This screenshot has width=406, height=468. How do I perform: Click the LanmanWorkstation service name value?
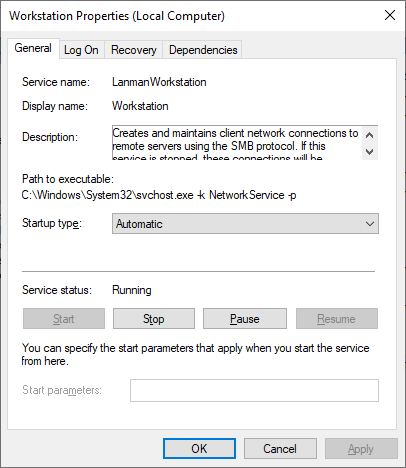click(x=159, y=82)
